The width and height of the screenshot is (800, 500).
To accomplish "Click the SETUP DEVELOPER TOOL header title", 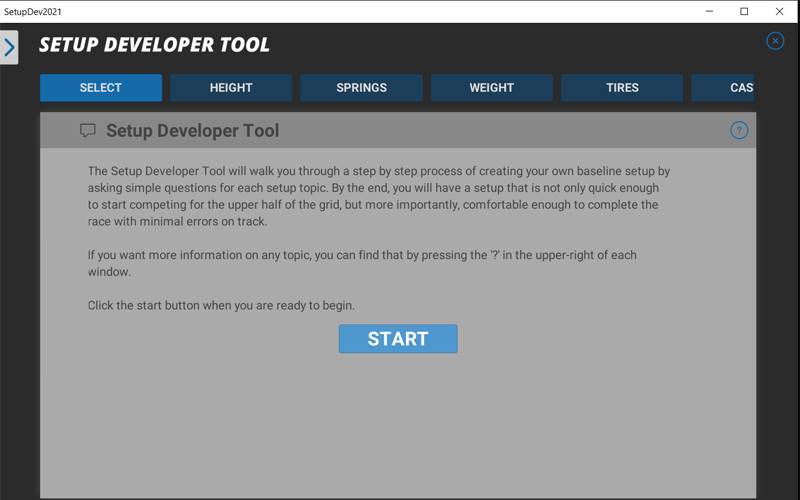I will coord(154,45).
